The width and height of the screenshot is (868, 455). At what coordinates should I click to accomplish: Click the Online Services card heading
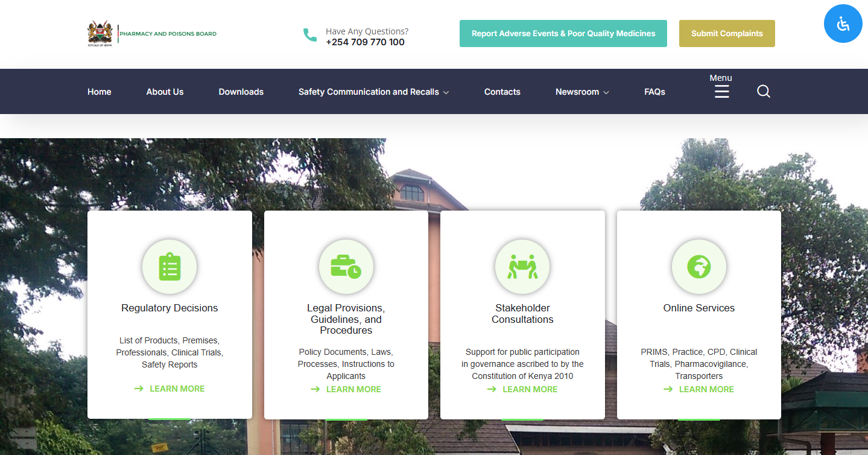coord(699,308)
